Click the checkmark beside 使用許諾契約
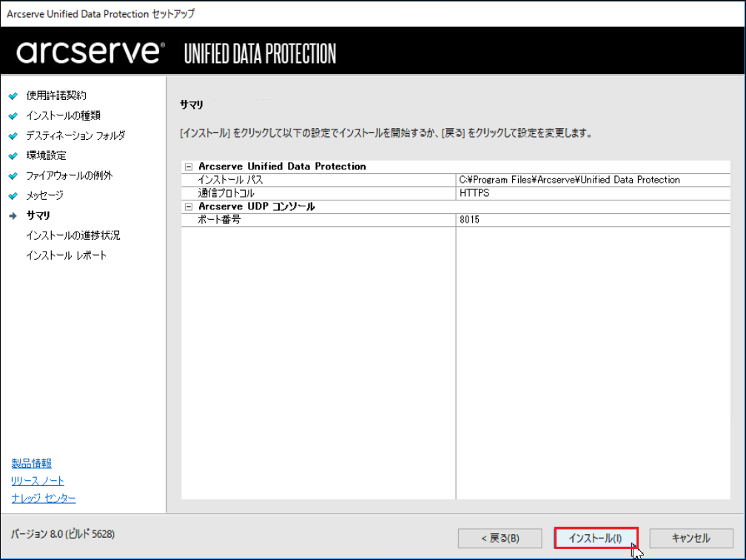 tap(13, 95)
